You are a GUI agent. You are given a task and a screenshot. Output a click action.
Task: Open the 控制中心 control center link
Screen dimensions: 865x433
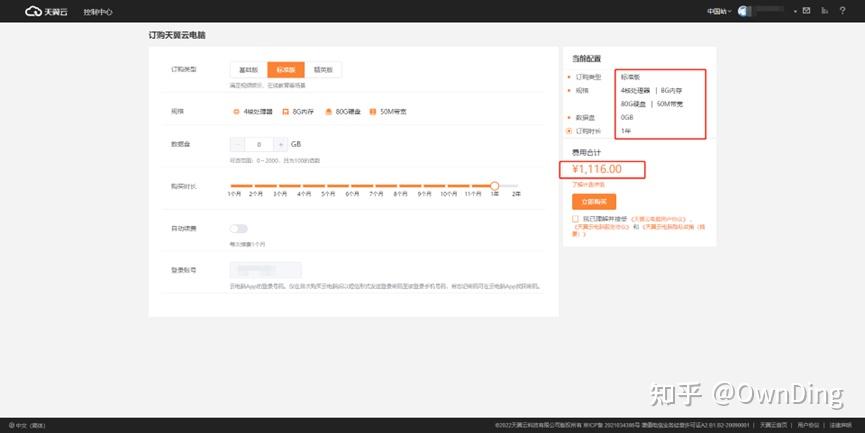[x=98, y=12]
